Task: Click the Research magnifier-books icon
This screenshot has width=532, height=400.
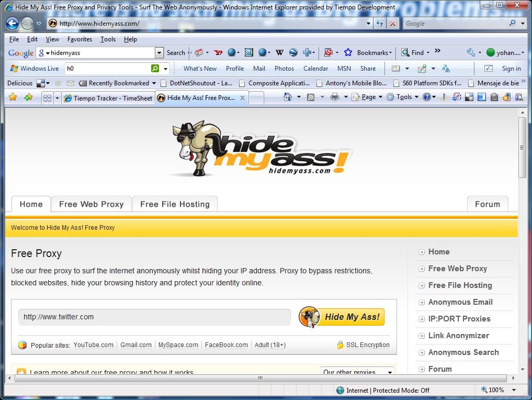Action: coord(519,97)
